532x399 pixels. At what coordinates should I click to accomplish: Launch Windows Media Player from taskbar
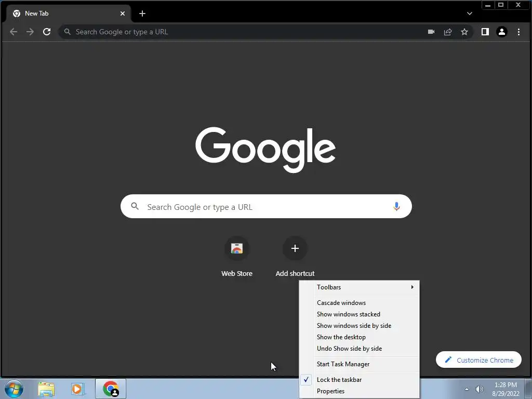point(77,389)
